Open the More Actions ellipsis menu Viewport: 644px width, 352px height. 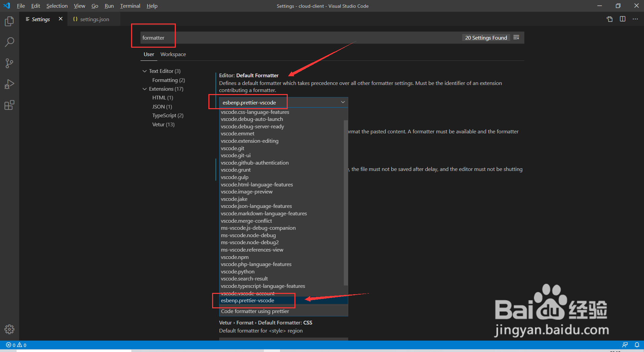pos(635,19)
